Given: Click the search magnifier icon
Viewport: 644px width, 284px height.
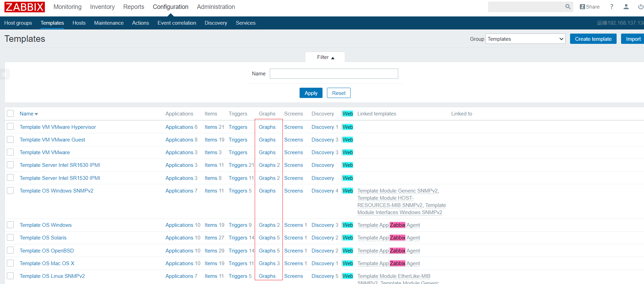Looking at the screenshot, I should click(x=568, y=7).
